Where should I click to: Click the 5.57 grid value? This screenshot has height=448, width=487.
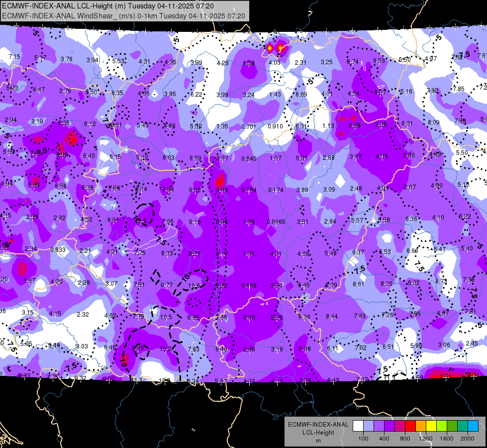357,220
